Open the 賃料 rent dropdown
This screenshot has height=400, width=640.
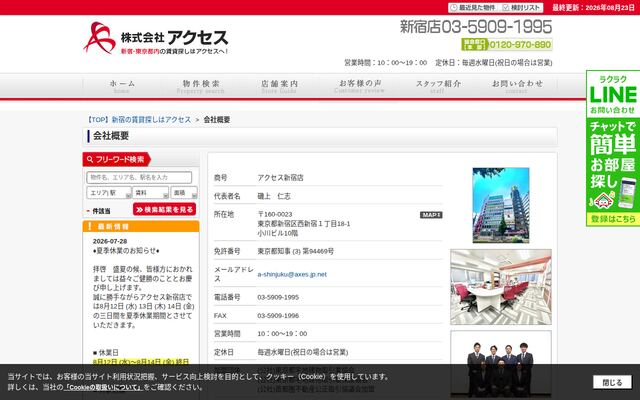(151, 193)
